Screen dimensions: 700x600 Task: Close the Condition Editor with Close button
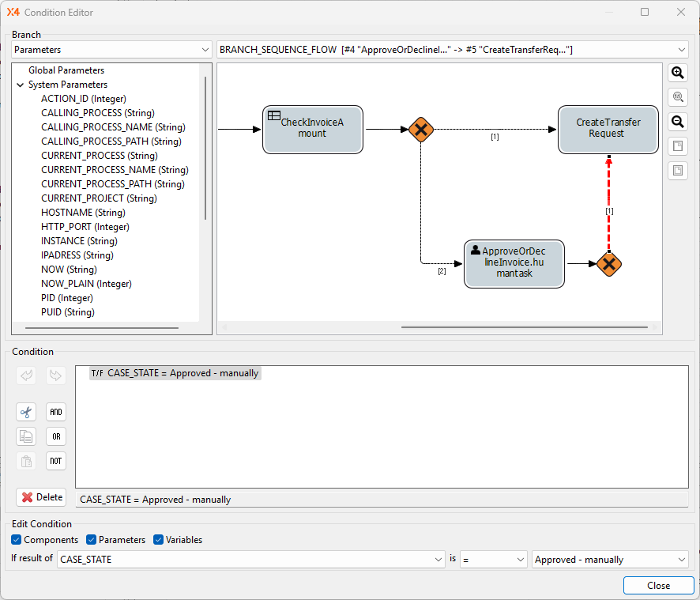coord(658,586)
